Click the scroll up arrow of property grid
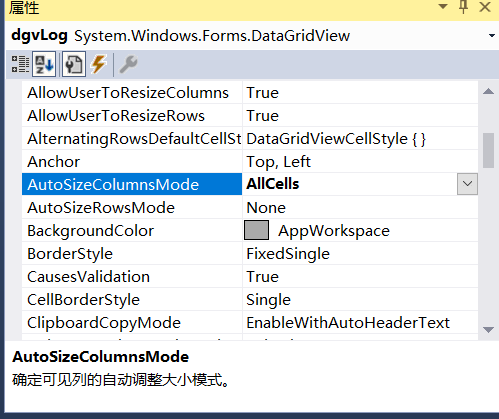The width and height of the screenshot is (499, 419). click(x=488, y=91)
